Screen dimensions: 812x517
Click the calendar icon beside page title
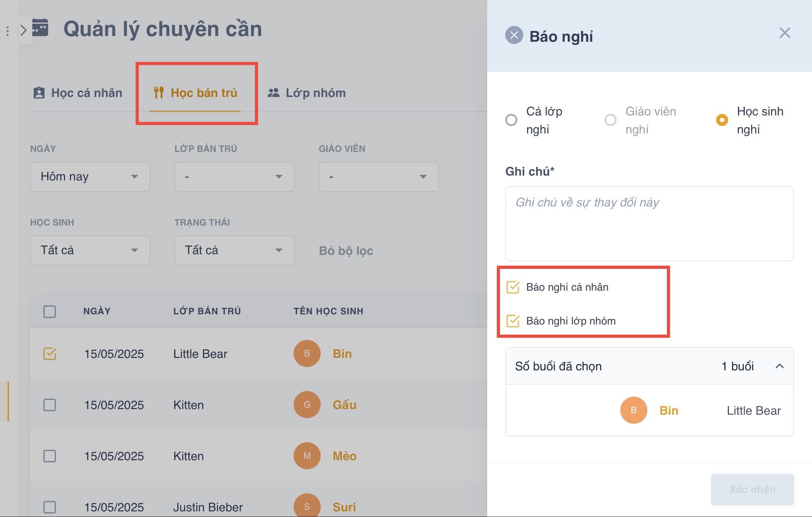[x=40, y=27]
